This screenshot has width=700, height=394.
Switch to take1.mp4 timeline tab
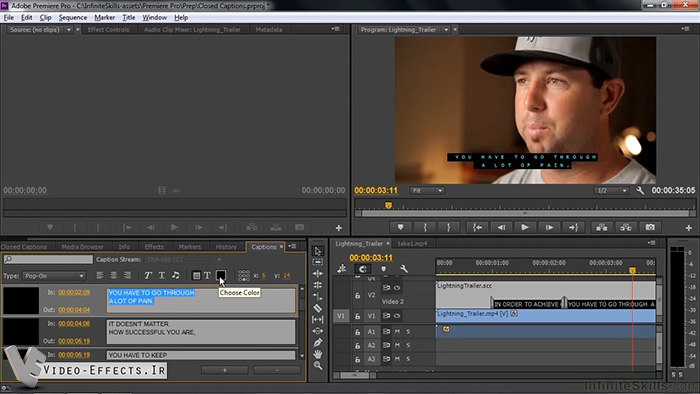(x=412, y=244)
